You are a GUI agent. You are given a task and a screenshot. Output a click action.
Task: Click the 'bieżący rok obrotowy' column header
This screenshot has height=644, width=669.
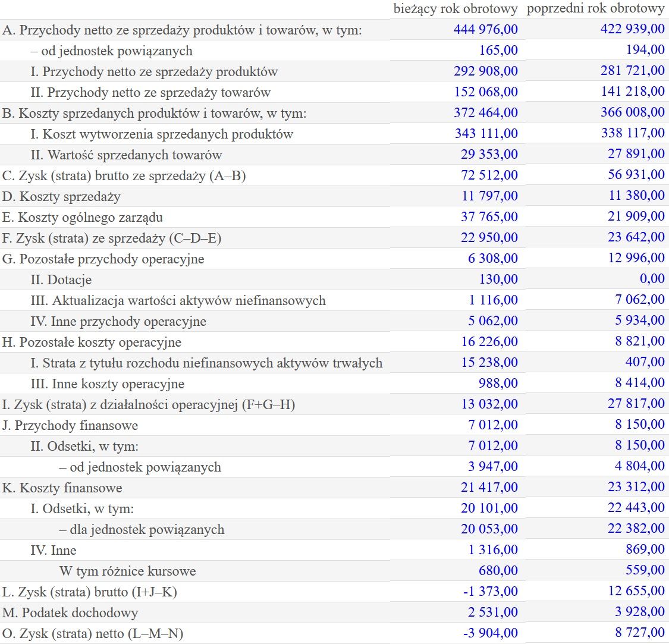(456, 8)
